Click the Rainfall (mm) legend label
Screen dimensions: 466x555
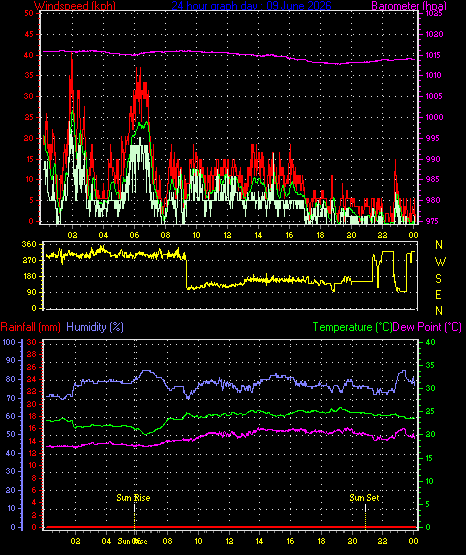pos(30,327)
